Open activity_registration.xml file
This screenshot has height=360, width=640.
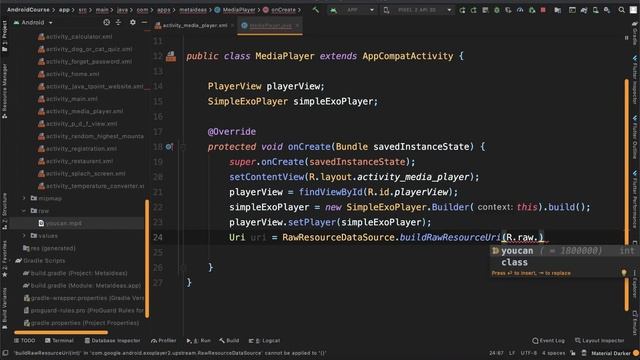point(81,149)
